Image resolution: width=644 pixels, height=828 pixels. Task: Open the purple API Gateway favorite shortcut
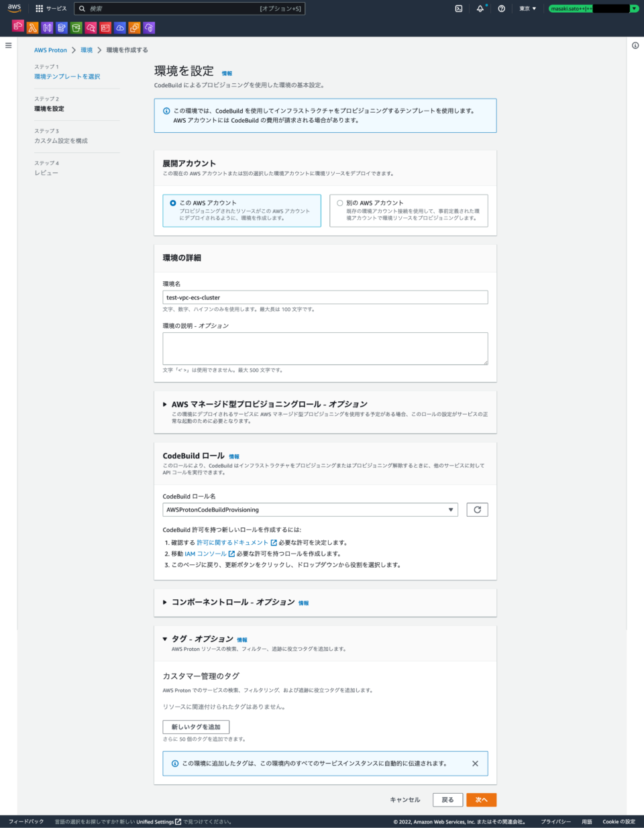(x=47, y=28)
